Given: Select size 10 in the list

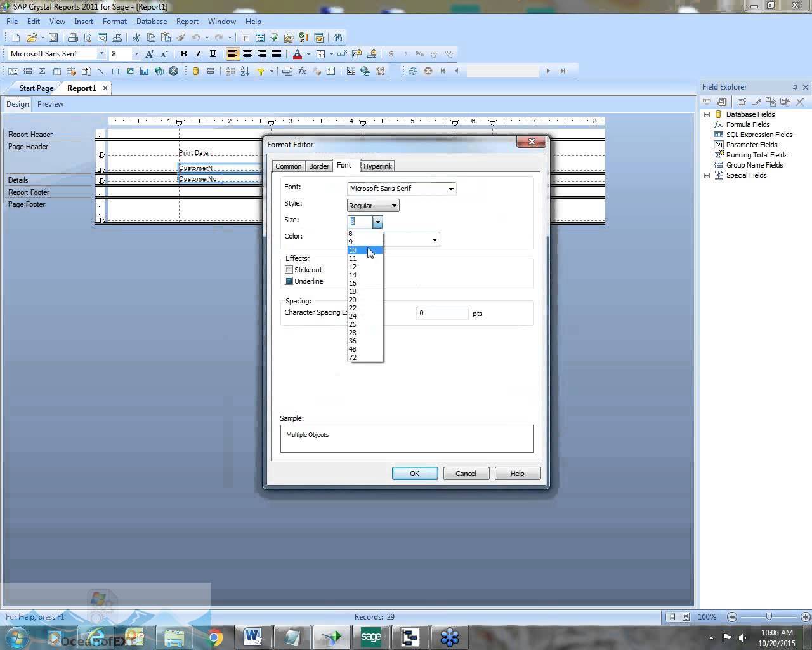Looking at the screenshot, I should [x=365, y=250].
